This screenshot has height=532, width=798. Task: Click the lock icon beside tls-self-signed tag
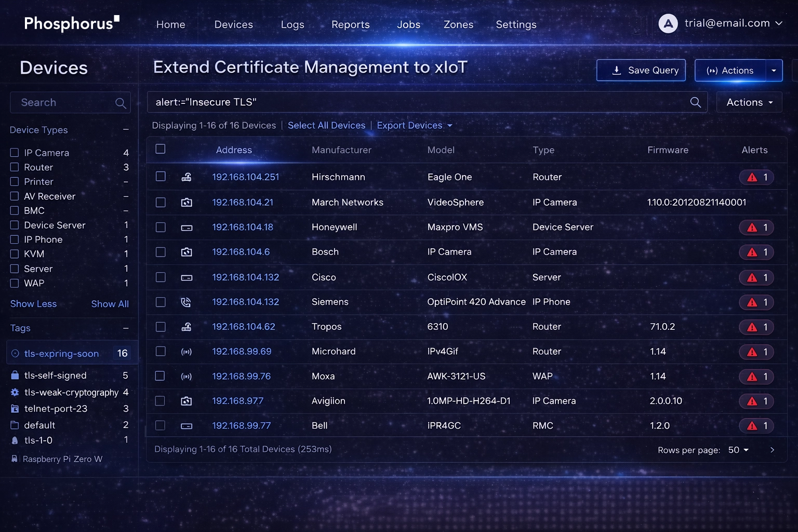14,375
